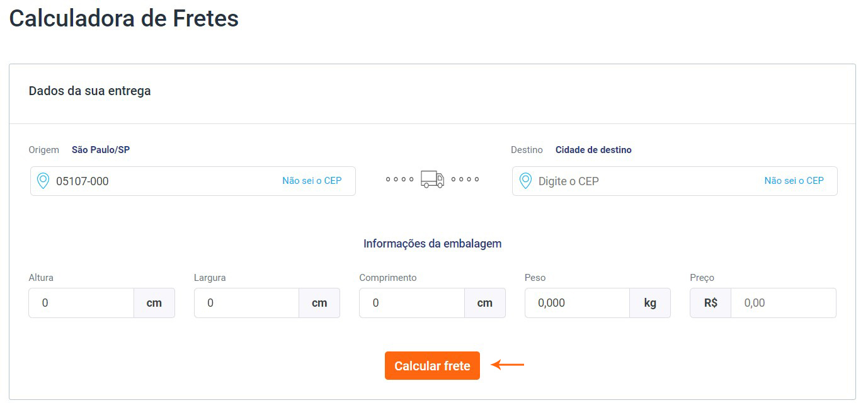This screenshot has height=410, width=868.
Task: Focus the origin CEP field 05107-000
Action: click(157, 181)
